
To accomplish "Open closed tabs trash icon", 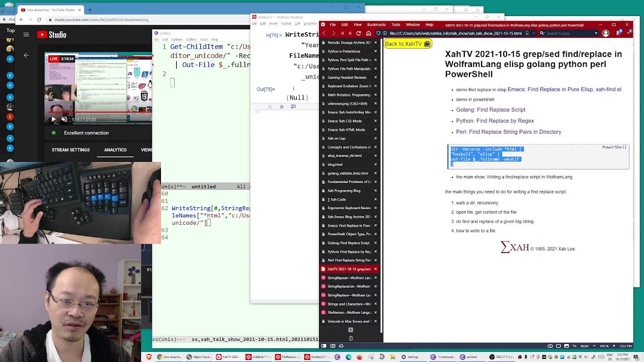I will click(351, 338).
